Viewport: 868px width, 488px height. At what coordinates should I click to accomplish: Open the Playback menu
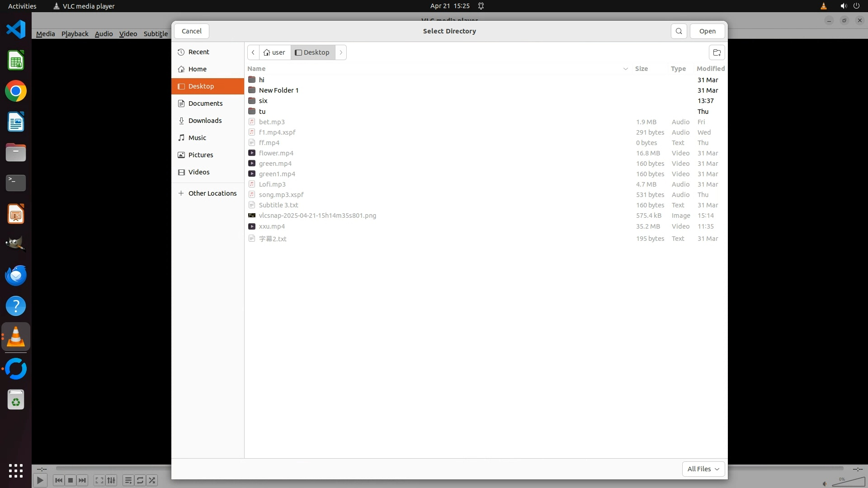(x=75, y=34)
